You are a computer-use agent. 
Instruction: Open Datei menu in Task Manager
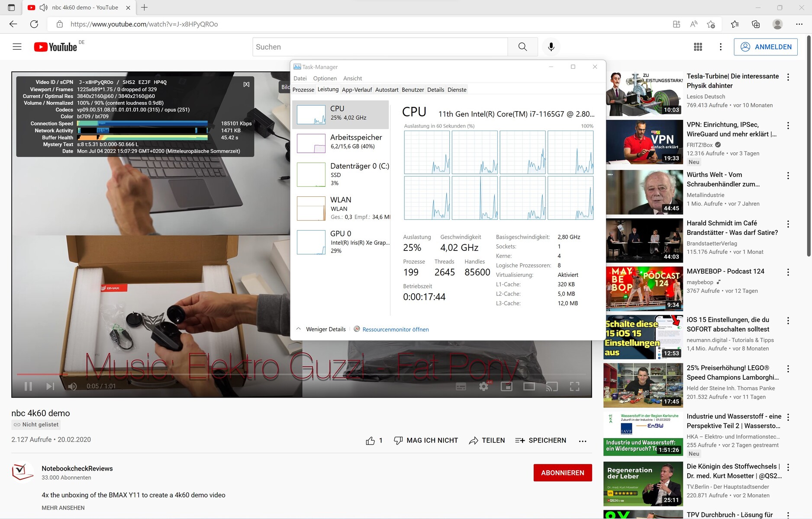(300, 78)
